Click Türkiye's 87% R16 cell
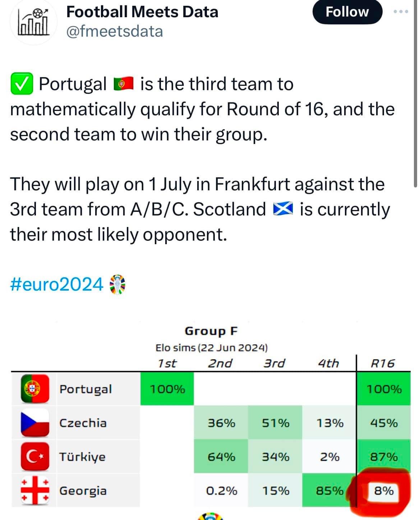 tap(384, 457)
